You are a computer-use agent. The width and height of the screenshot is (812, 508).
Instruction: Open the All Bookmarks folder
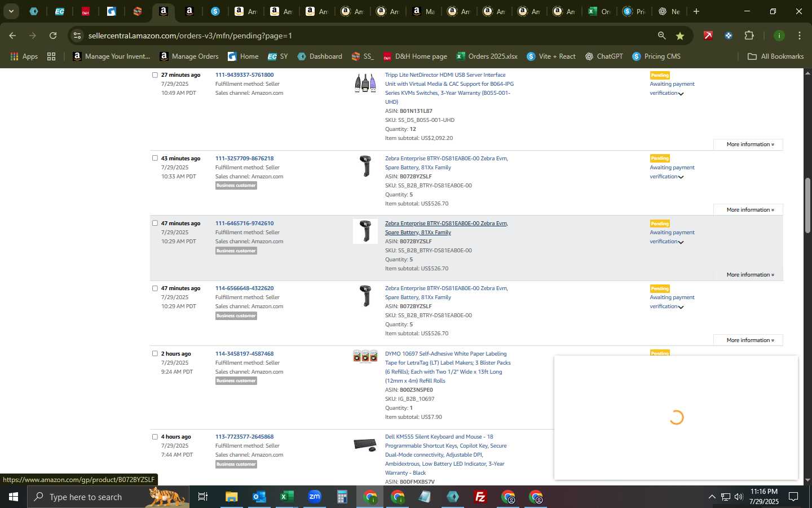(x=775, y=56)
